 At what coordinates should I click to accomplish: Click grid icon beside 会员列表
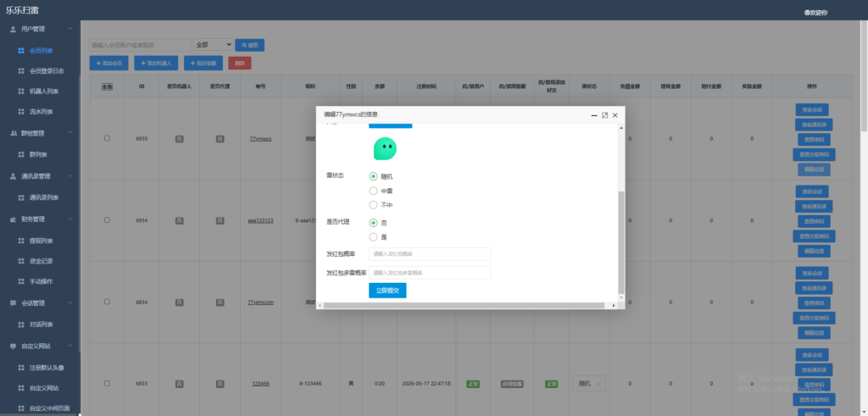click(21, 50)
